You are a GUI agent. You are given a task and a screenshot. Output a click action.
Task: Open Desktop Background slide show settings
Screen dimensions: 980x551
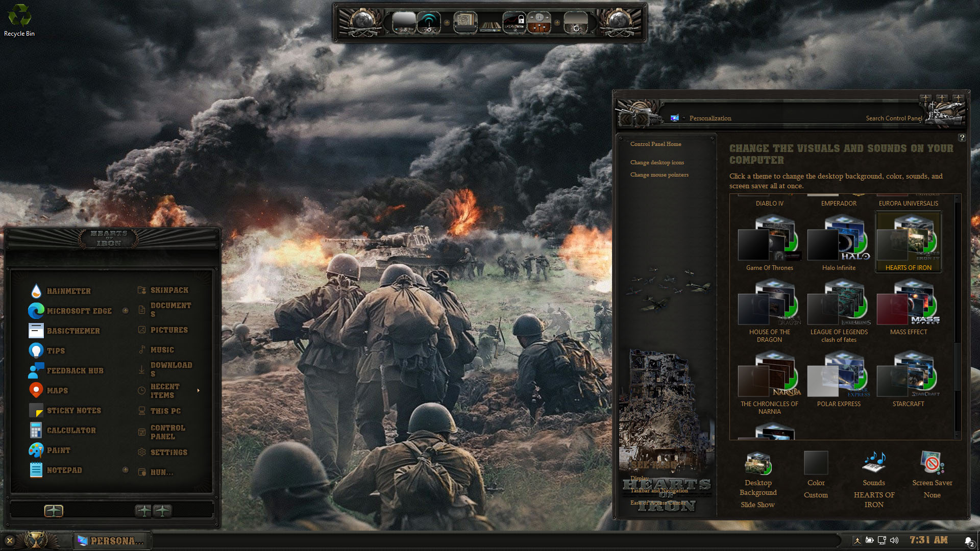[x=758, y=463]
